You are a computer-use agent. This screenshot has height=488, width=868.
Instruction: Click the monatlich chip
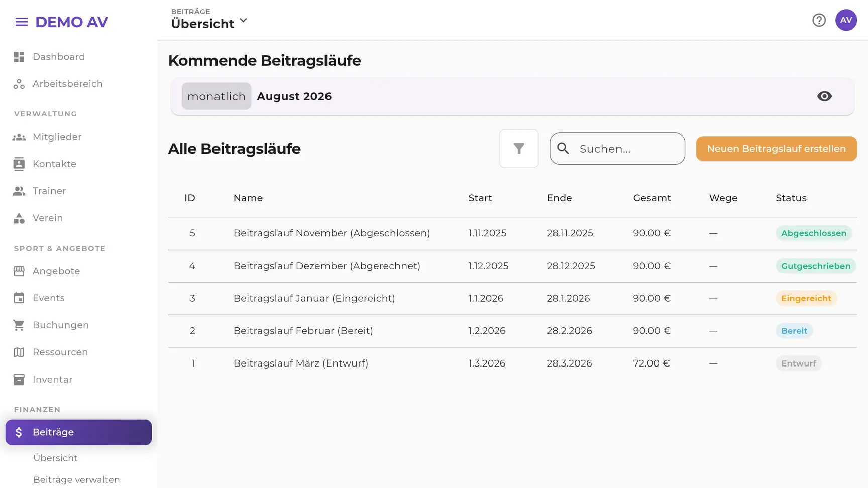[216, 96]
